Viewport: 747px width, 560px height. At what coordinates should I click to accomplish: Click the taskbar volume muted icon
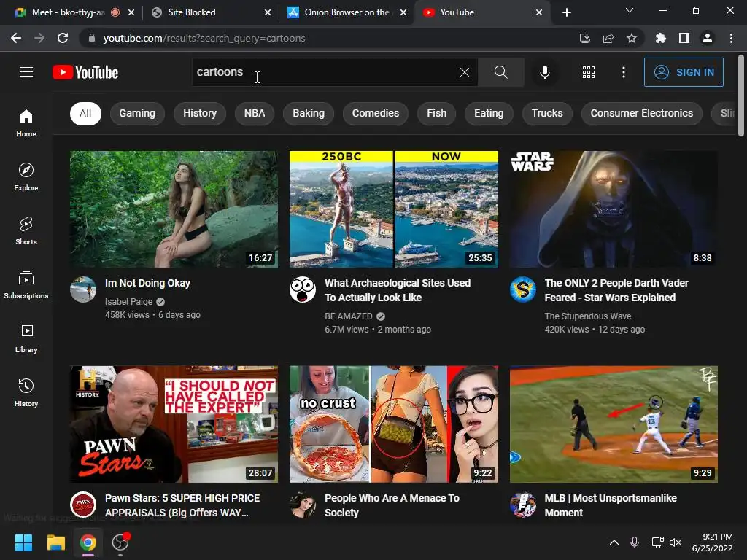pyautogui.click(x=675, y=542)
